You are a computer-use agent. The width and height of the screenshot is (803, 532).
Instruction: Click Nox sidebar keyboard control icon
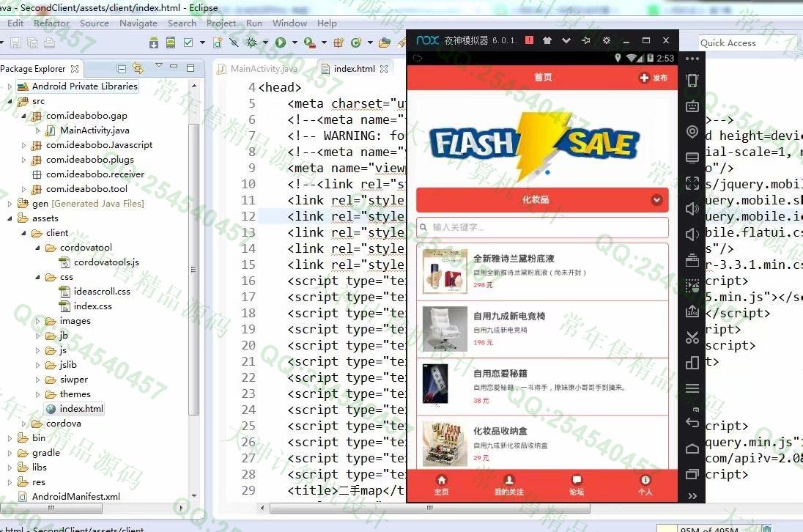[x=692, y=106]
